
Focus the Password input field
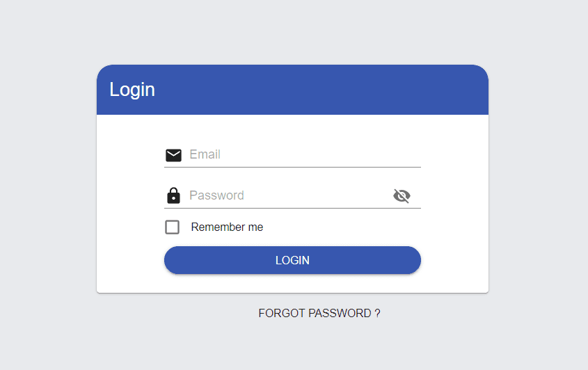pos(289,195)
